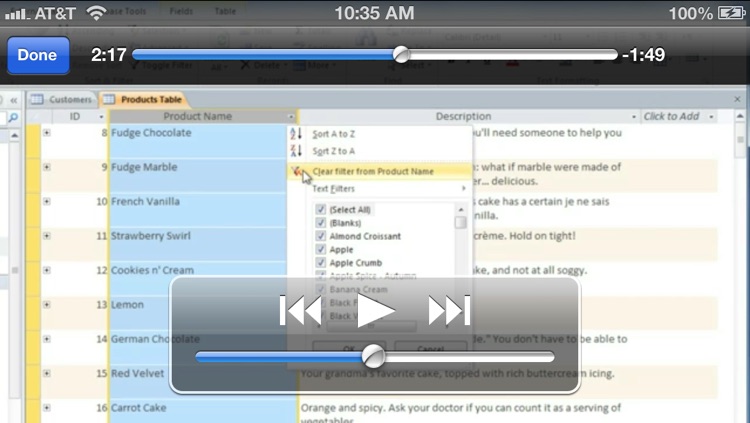Expand the German Chocolate record
This screenshot has width=750, height=423.
pyautogui.click(x=46, y=339)
